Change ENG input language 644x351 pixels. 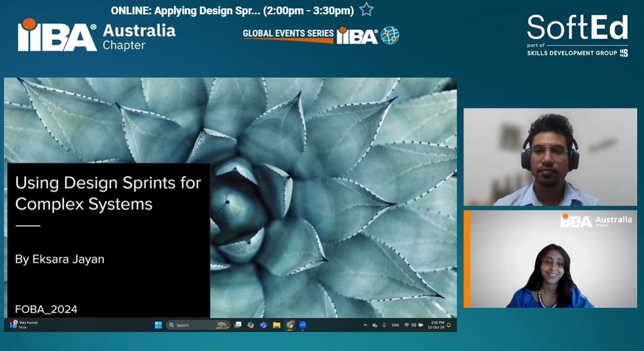click(395, 325)
